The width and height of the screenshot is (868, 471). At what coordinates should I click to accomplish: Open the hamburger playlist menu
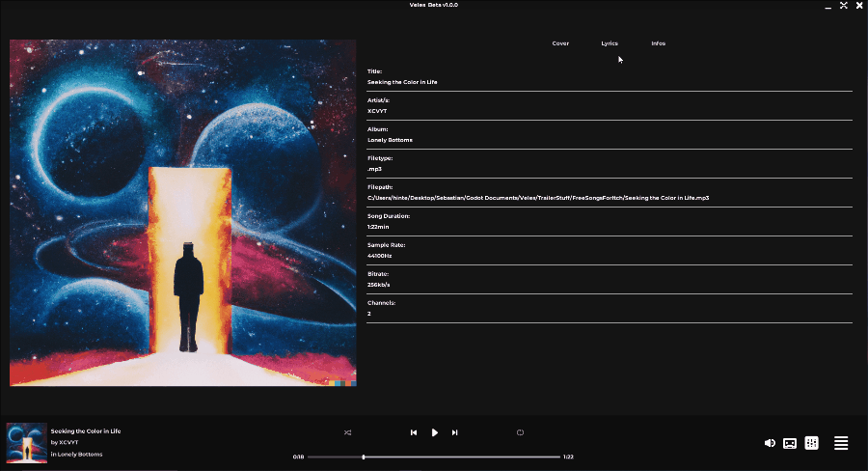841,443
